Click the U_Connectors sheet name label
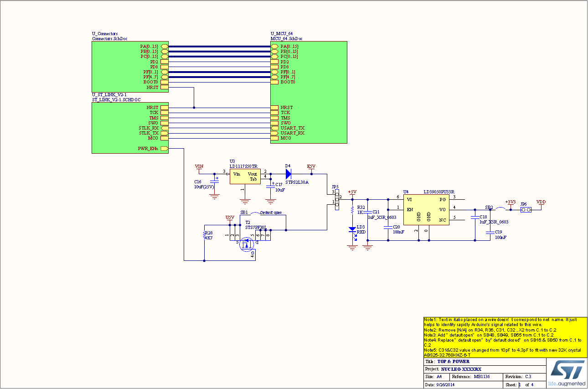Image resolution: width=588 pixels, height=389 pixels. [105, 34]
